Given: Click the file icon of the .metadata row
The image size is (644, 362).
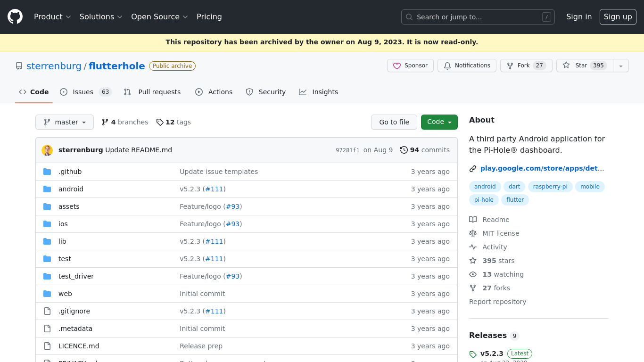Looking at the screenshot, I should tap(47, 329).
